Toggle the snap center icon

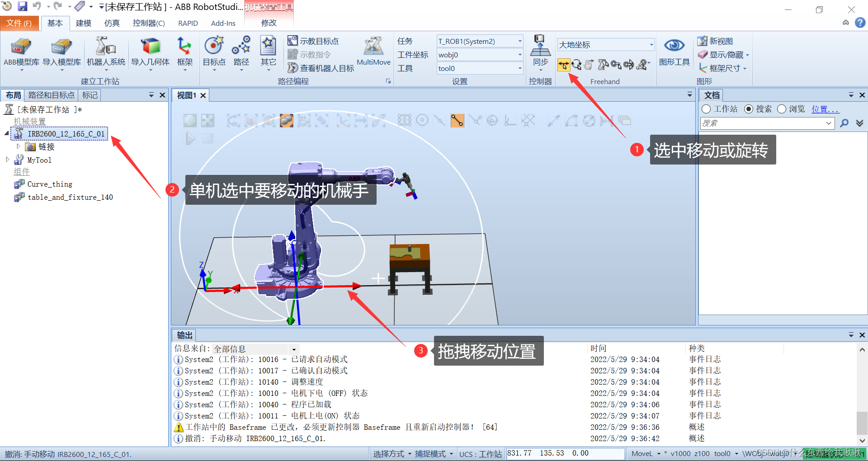pyautogui.click(x=422, y=120)
